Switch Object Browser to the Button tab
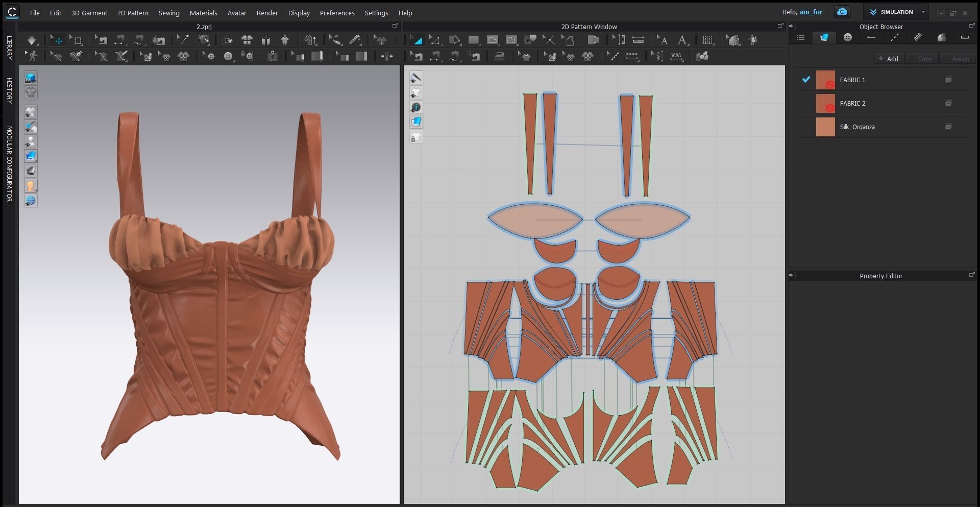Image resolution: width=980 pixels, height=507 pixels. point(847,37)
